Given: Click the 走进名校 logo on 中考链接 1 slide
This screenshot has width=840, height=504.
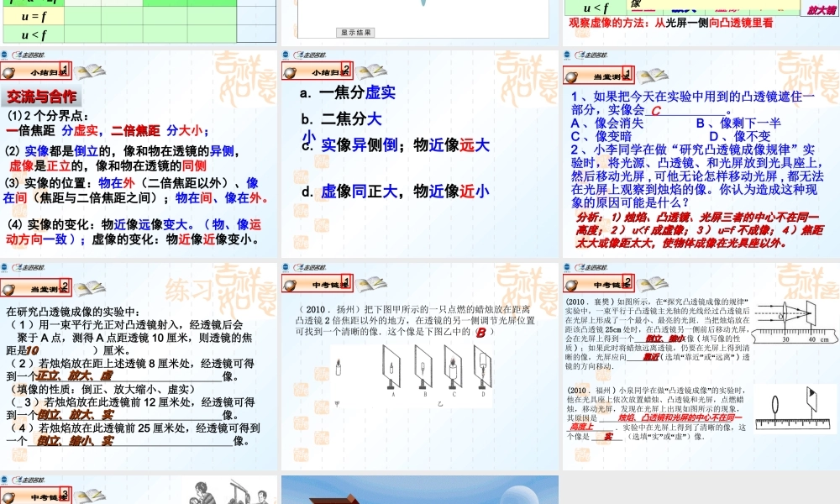Looking at the screenshot, I should (x=310, y=267).
